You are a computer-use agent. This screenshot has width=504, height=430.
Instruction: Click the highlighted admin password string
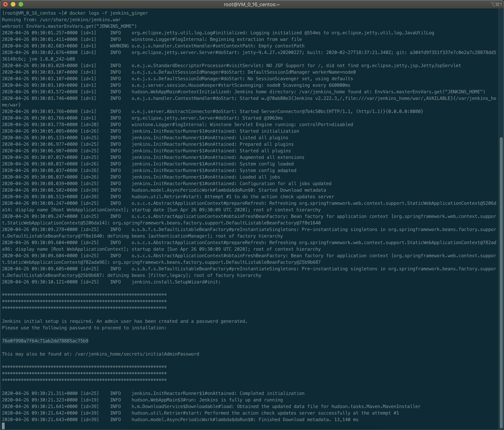pyautogui.click(x=45, y=341)
